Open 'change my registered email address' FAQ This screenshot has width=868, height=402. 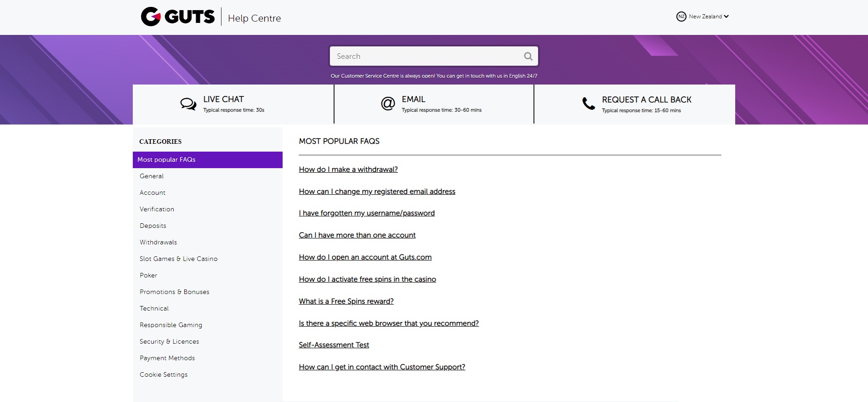[x=377, y=192]
